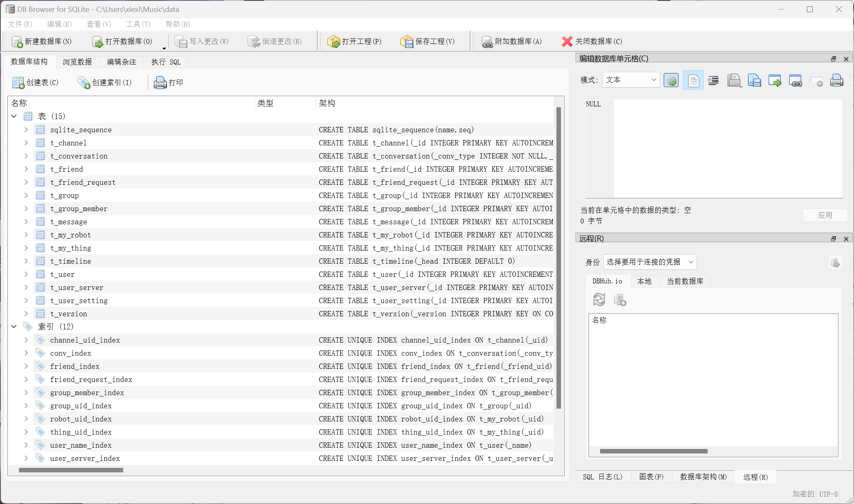Expand the t_message table node
The height and width of the screenshot is (504, 854).
[x=26, y=221]
